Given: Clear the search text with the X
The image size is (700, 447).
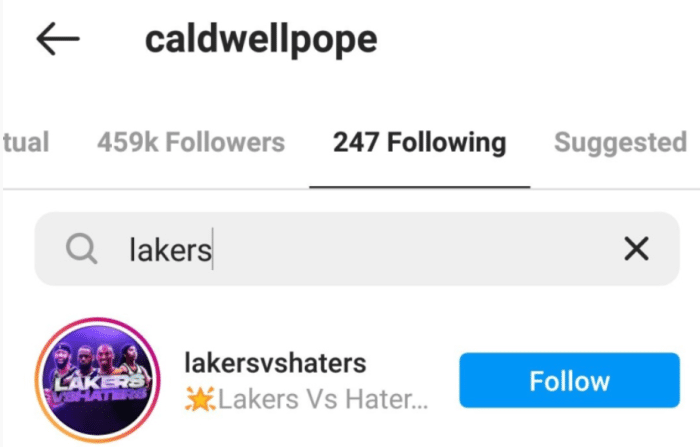Looking at the screenshot, I should click(636, 249).
